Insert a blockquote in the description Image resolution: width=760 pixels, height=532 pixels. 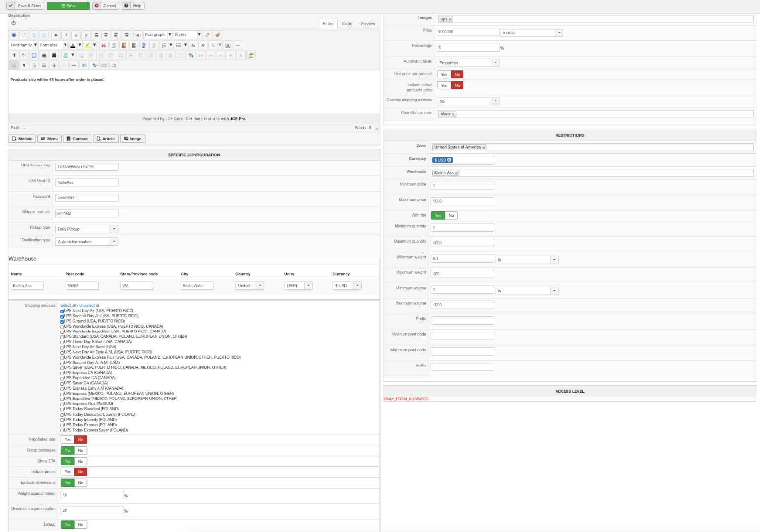(138, 35)
